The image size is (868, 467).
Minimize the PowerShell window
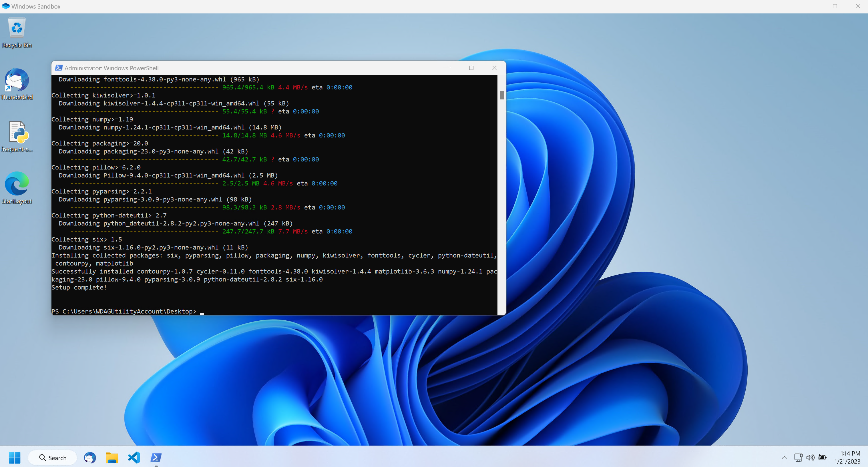click(448, 68)
